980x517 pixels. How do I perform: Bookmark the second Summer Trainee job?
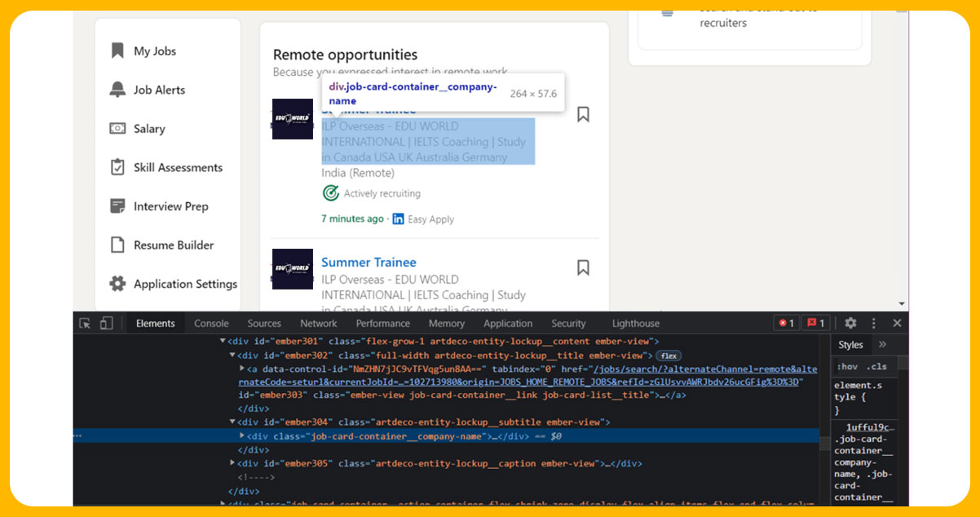(583, 267)
